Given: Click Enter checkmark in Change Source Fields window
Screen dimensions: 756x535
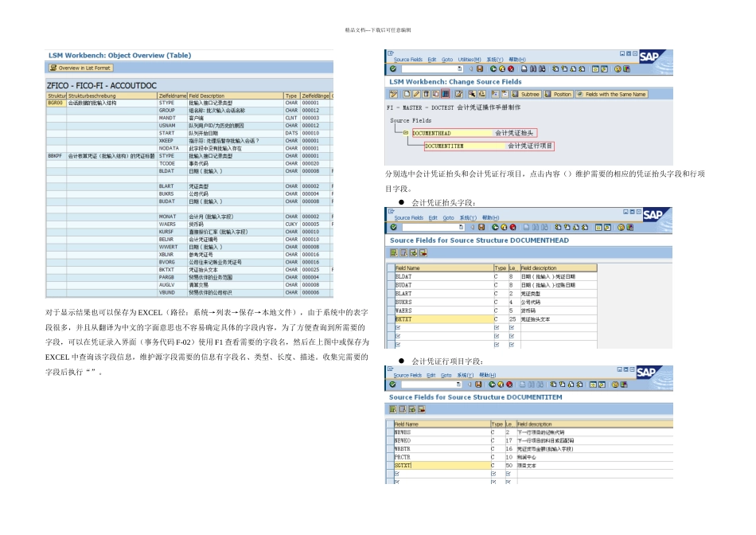Looking at the screenshot, I should [x=393, y=69].
